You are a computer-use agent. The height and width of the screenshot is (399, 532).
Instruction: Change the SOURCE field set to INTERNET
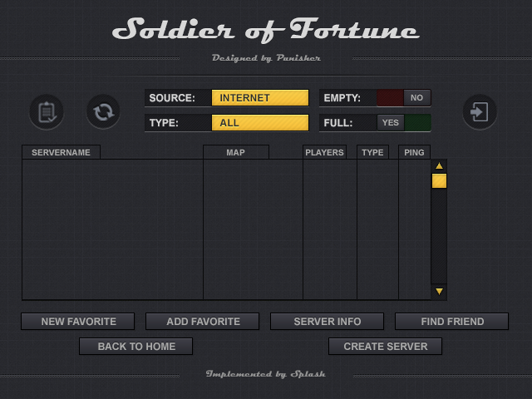coord(259,98)
